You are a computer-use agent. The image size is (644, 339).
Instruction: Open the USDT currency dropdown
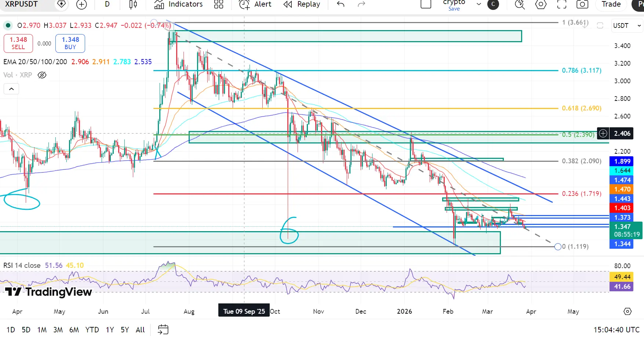click(627, 26)
